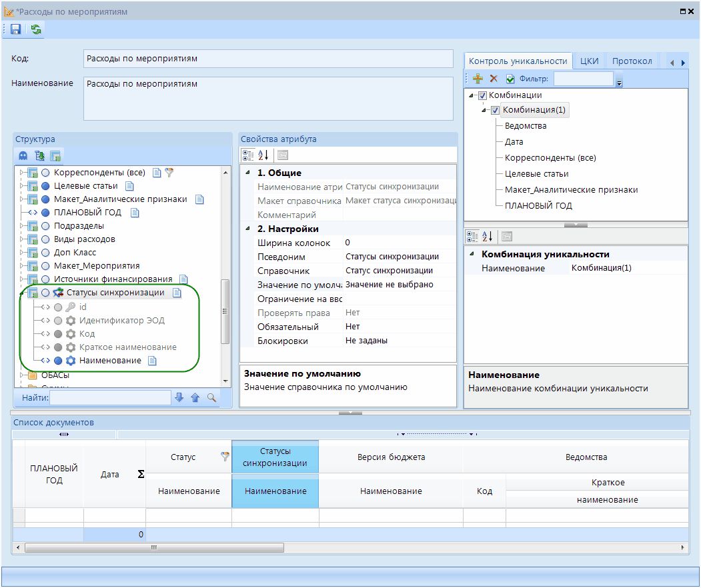Uncheck the Комбинации checkbox

(x=483, y=95)
